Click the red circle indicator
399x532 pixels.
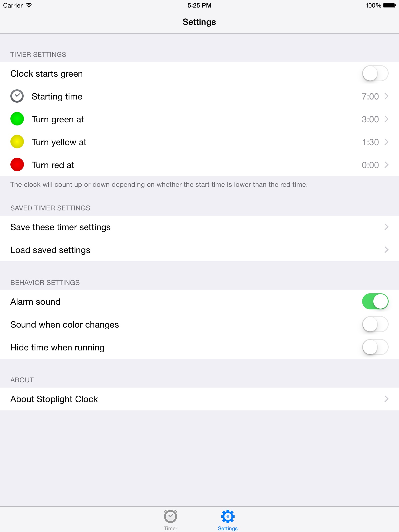pos(17,165)
